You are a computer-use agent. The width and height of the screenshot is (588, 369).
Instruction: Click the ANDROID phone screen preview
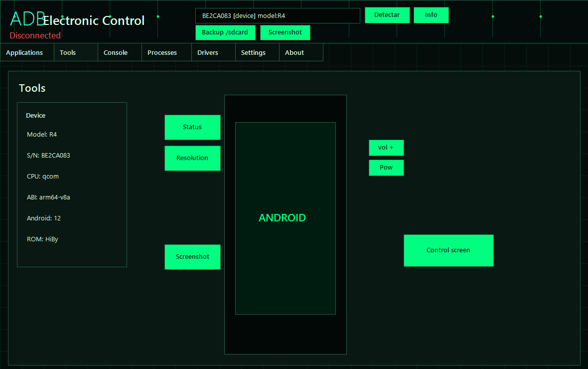click(x=286, y=218)
